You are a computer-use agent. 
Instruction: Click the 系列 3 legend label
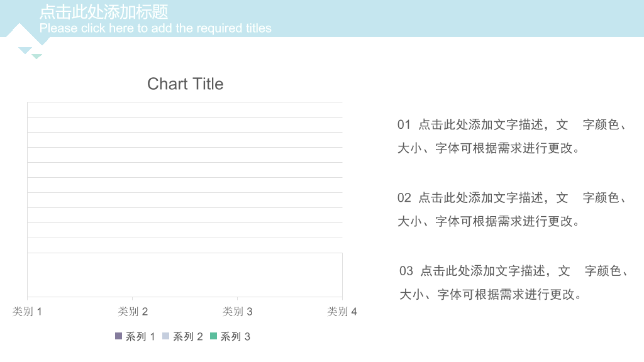235,337
